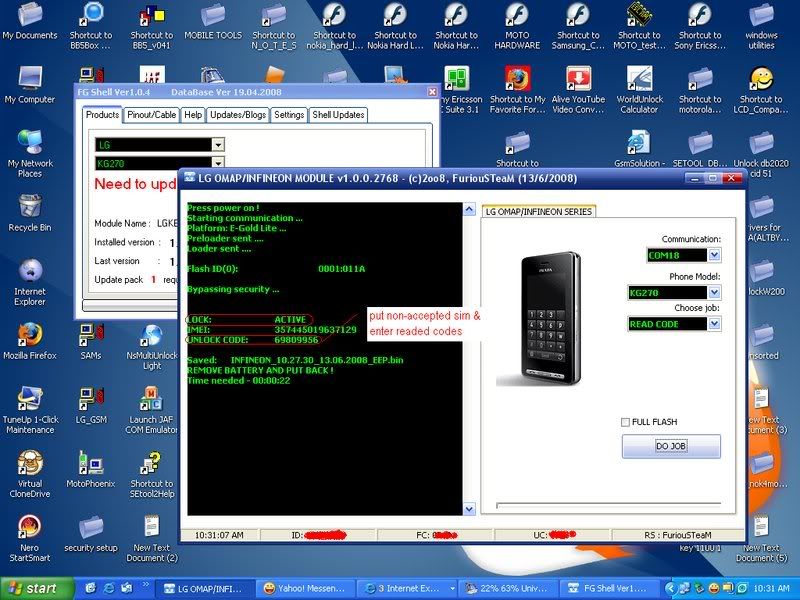Click the log scrollbar down arrow
The image size is (800, 600).
click(469, 509)
